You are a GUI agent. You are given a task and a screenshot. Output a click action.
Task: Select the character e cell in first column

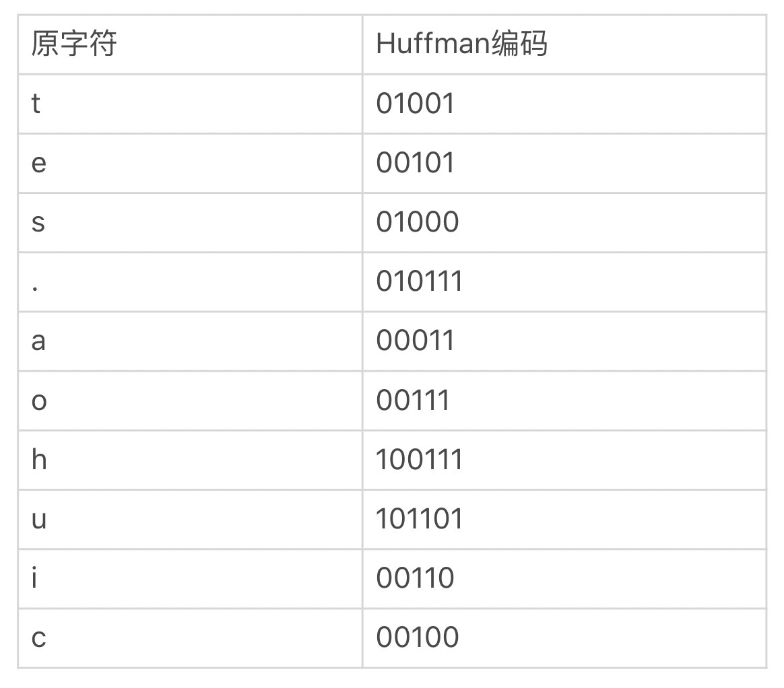(x=39, y=163)
